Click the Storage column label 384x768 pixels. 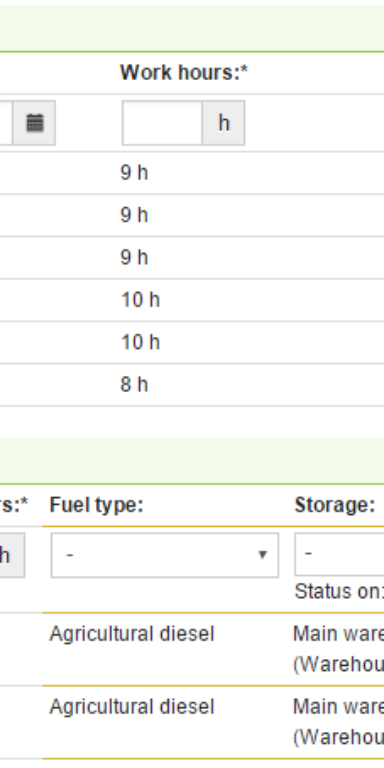click(x=335, y=505)
